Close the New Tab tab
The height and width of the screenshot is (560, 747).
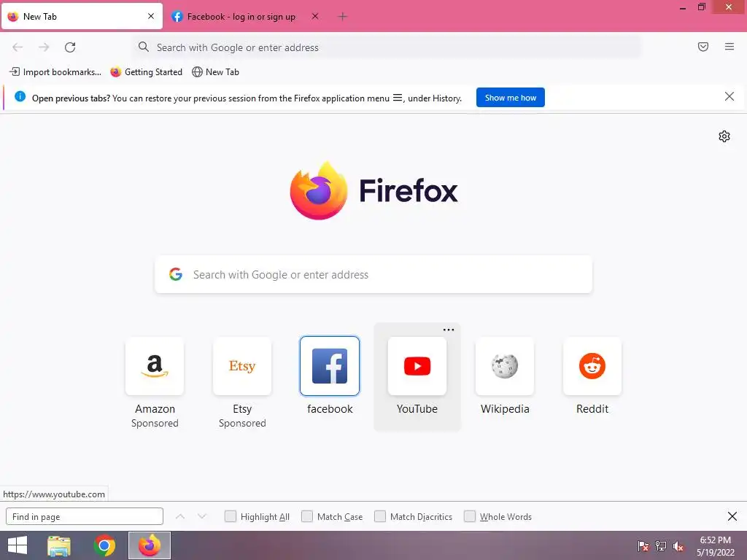pyautogui.click(x=151, y=16)
